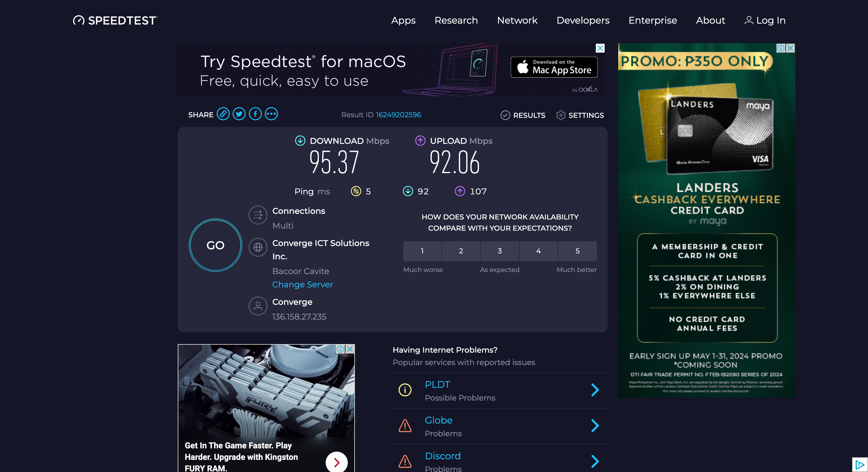Image resolution: width=868 pixels, height=472 pixels.
Task: Click the download ping icon beside 92
Action: (x=408, y=191)
